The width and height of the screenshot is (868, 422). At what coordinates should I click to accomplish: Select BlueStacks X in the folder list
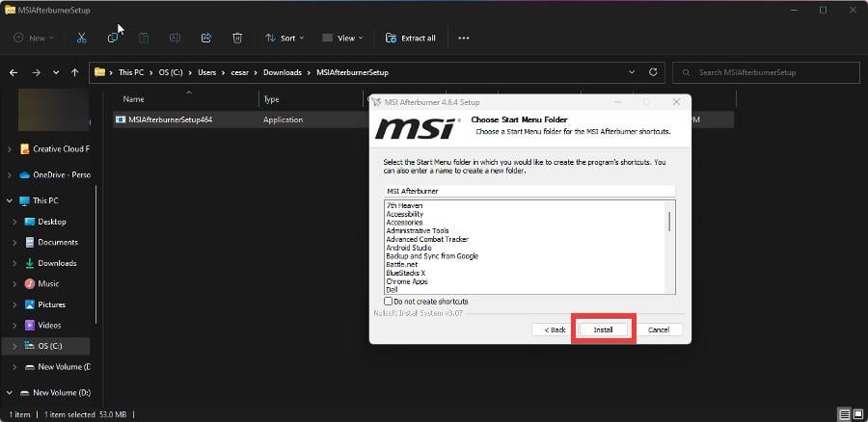406,274
